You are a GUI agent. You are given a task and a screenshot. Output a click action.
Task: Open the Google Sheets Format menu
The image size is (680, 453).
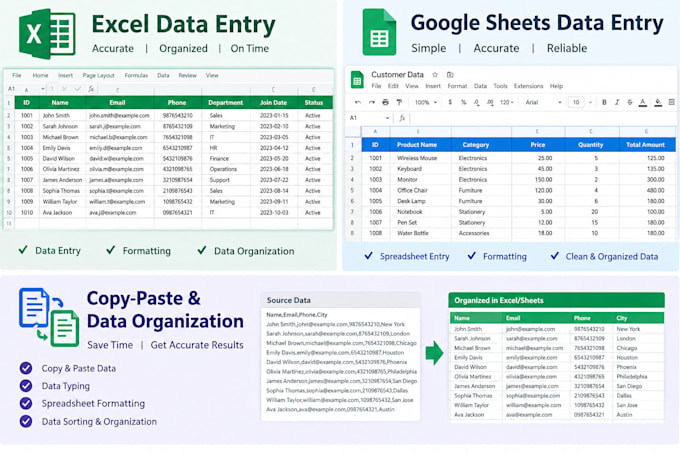point(457,86)
